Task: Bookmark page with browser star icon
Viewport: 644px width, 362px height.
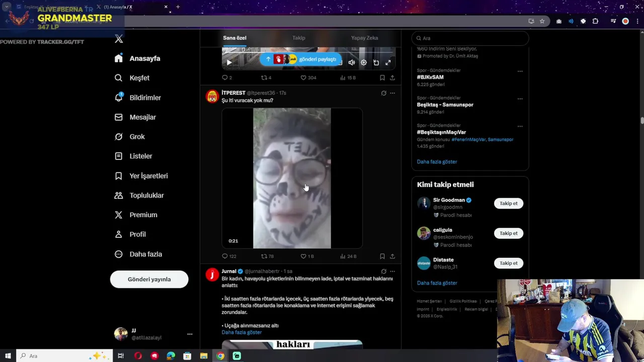Action: pyautogui.click(x=542, y=21)
